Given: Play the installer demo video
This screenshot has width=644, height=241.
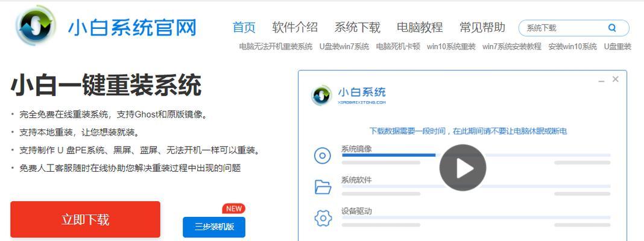Looking at the screenshot, I should coord(463,167).
